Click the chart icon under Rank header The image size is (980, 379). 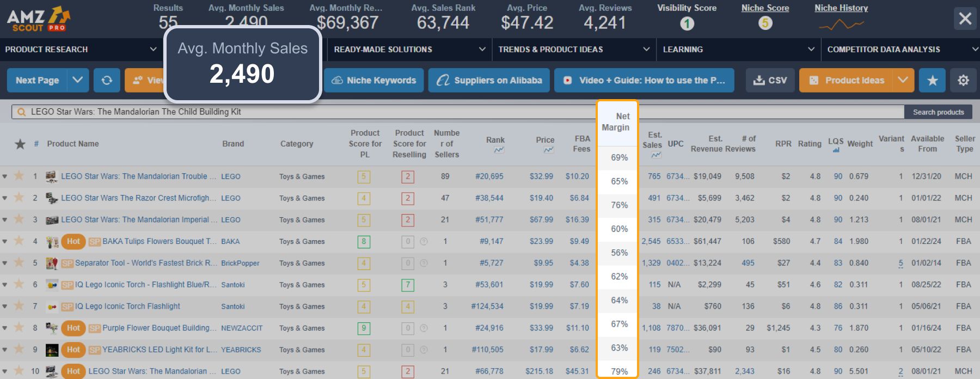pyautogui.click(x=499, y=150)
